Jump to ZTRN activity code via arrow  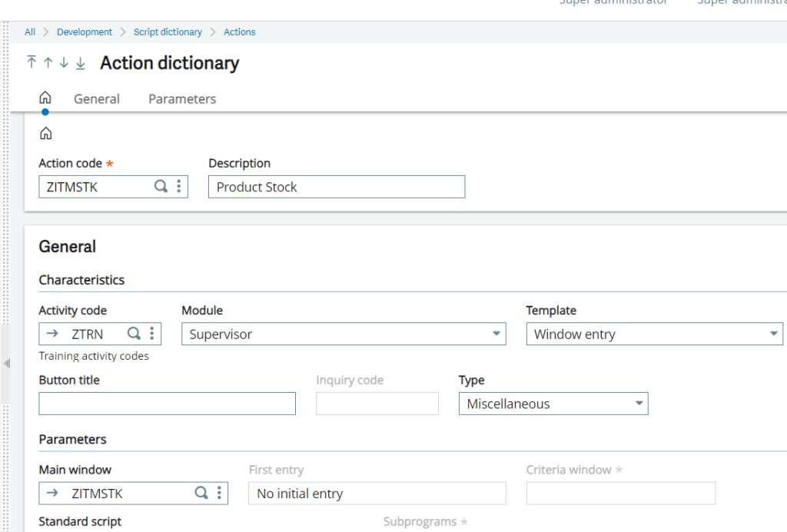pyautogui.click(x=52, y=333)
